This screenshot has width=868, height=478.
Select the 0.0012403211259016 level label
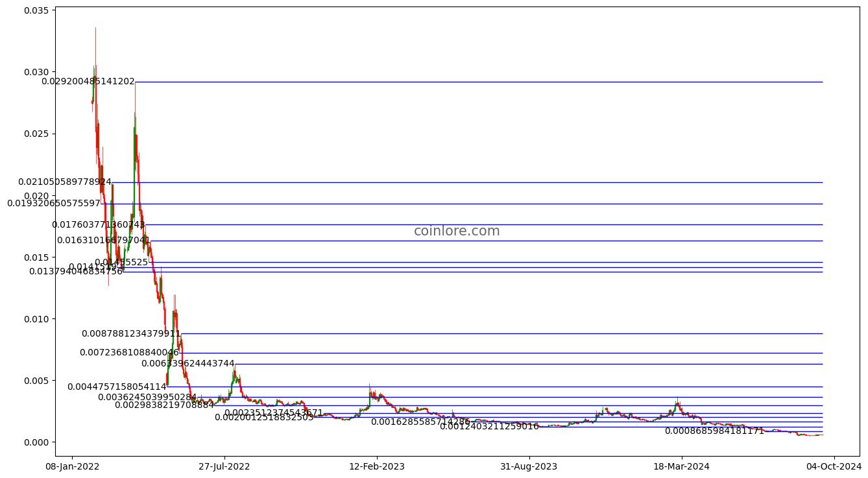[489, 427]
